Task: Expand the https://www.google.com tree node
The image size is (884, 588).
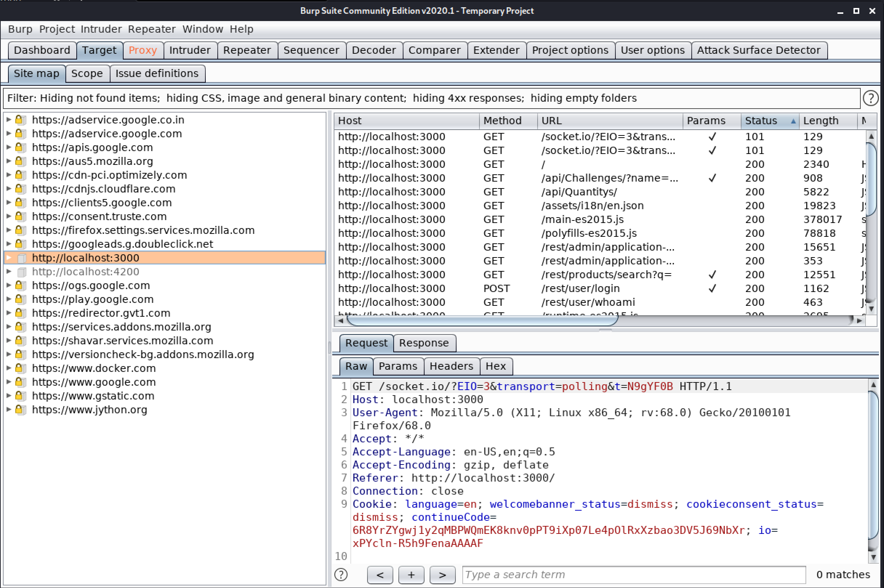Action: [9, 382]
